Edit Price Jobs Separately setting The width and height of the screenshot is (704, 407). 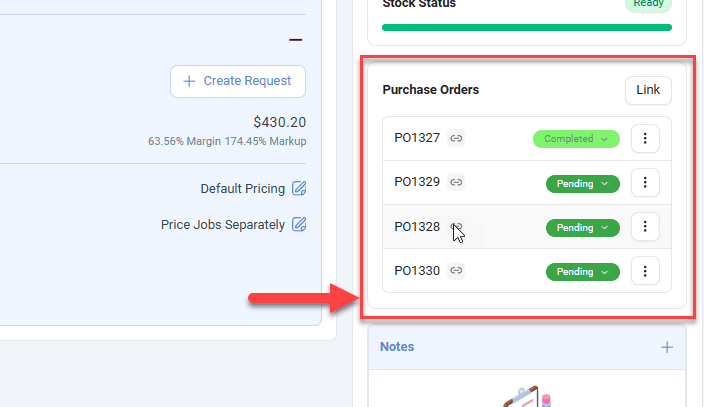pos(299,225)
